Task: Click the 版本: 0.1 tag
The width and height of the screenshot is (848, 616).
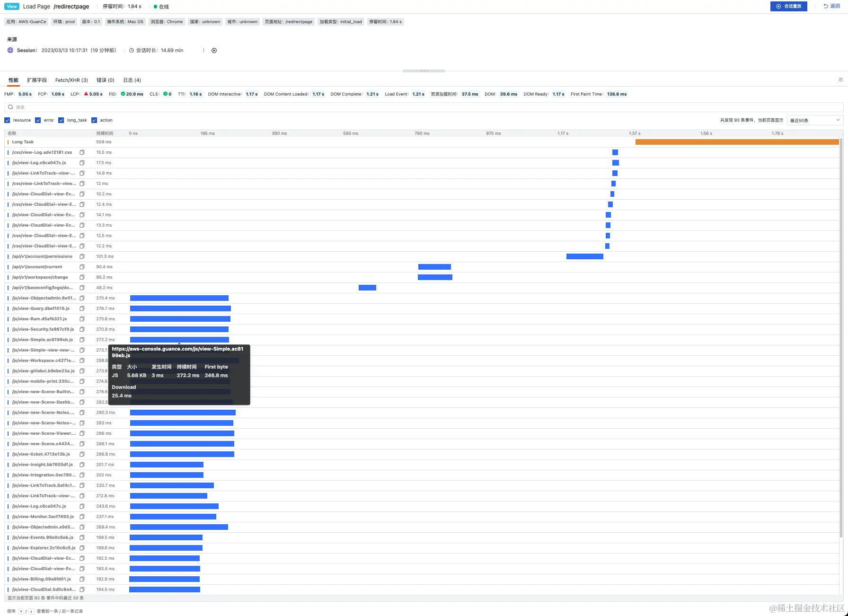Action: [91, 22]
